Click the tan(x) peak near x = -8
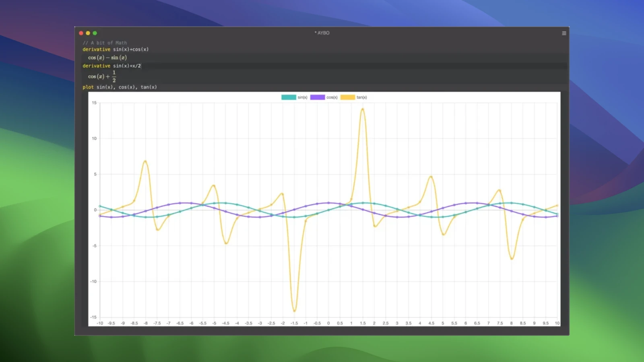 (x=145, y=161)
